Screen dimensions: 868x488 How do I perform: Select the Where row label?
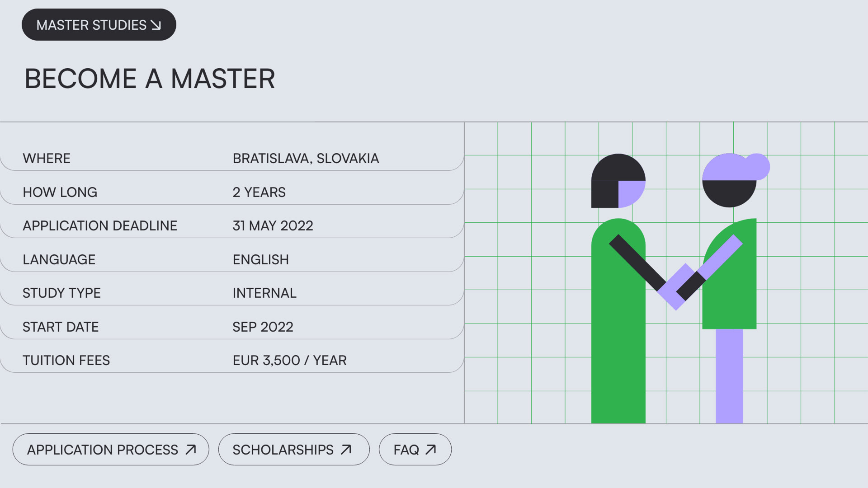[47, 159]
